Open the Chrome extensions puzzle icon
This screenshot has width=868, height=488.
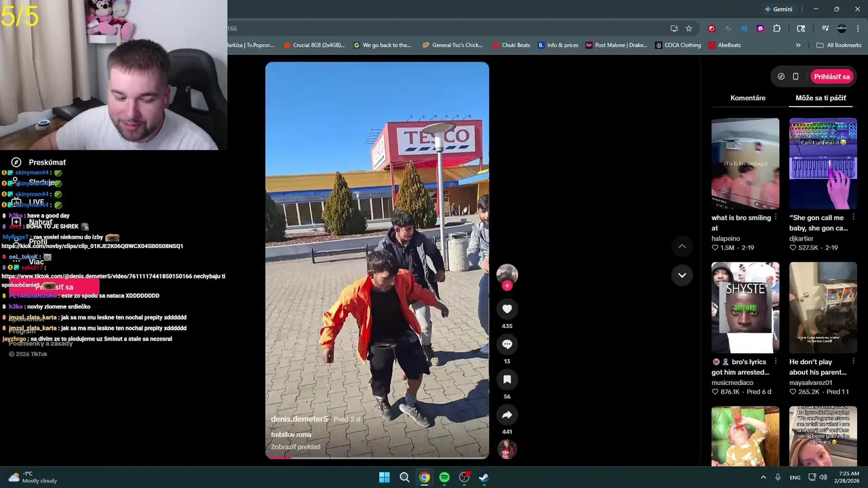tap(776, 28)
